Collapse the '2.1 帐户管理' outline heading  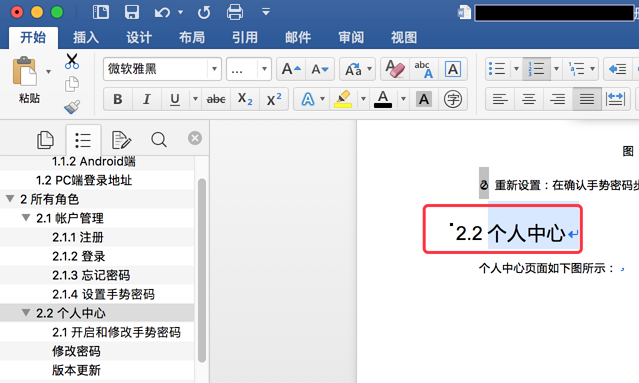[x=26, y=218]
